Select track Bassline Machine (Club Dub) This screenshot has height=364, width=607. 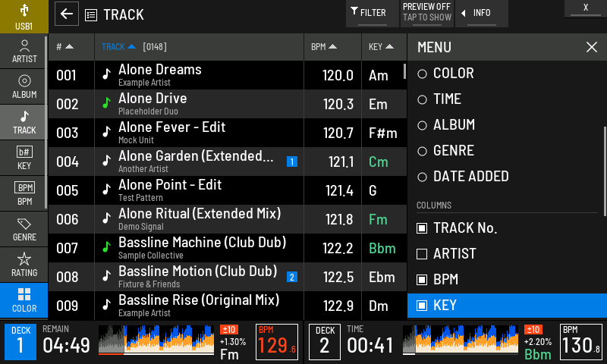click(x=228, y=248)
